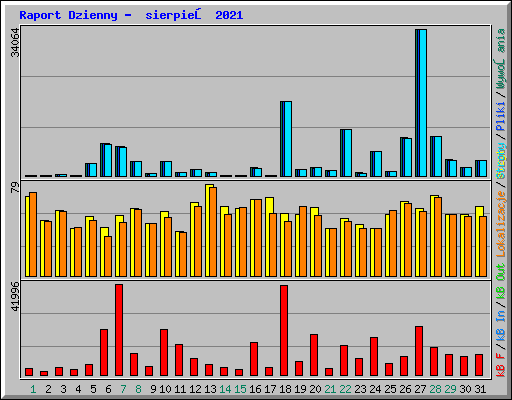Click day label 29 on the x-axis
The height and width of the screenshot is (400, 512).
[x=450, y=389]
